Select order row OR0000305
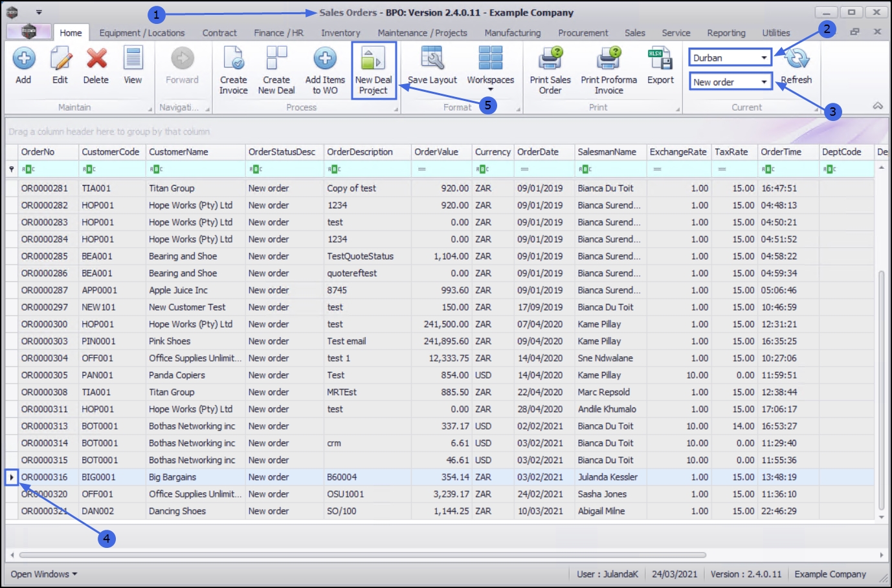This screenshot has height=588, width=892. click(x=440, y=375)
